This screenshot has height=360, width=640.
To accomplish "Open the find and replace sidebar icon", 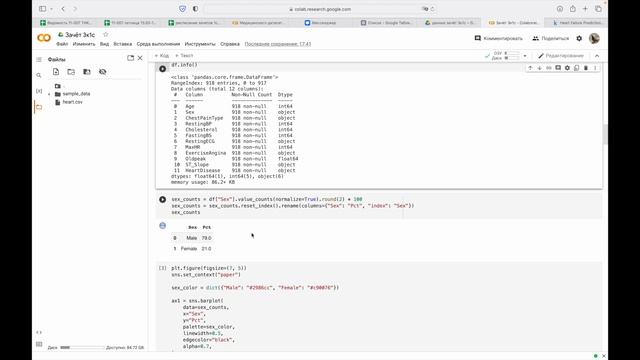I will (x=39, y=76).
